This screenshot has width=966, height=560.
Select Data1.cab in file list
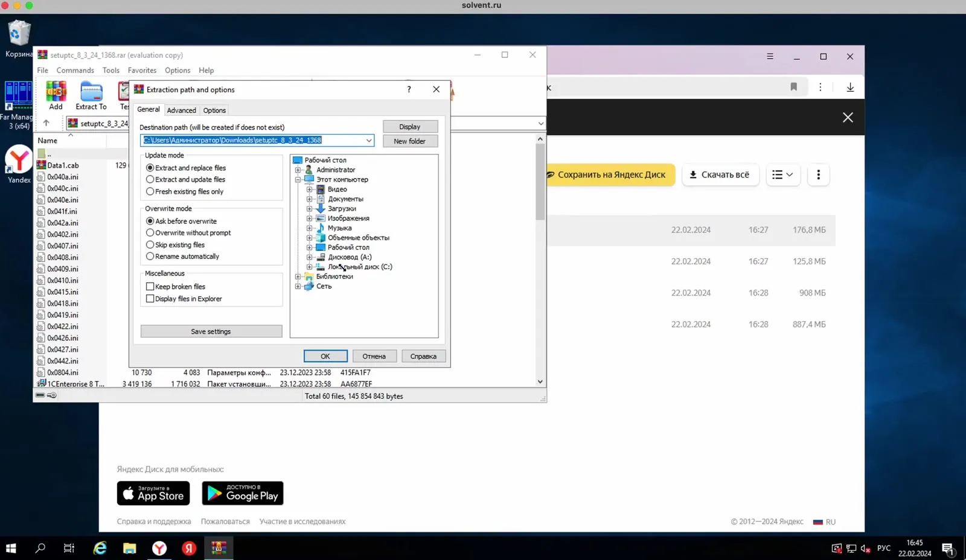63,165
